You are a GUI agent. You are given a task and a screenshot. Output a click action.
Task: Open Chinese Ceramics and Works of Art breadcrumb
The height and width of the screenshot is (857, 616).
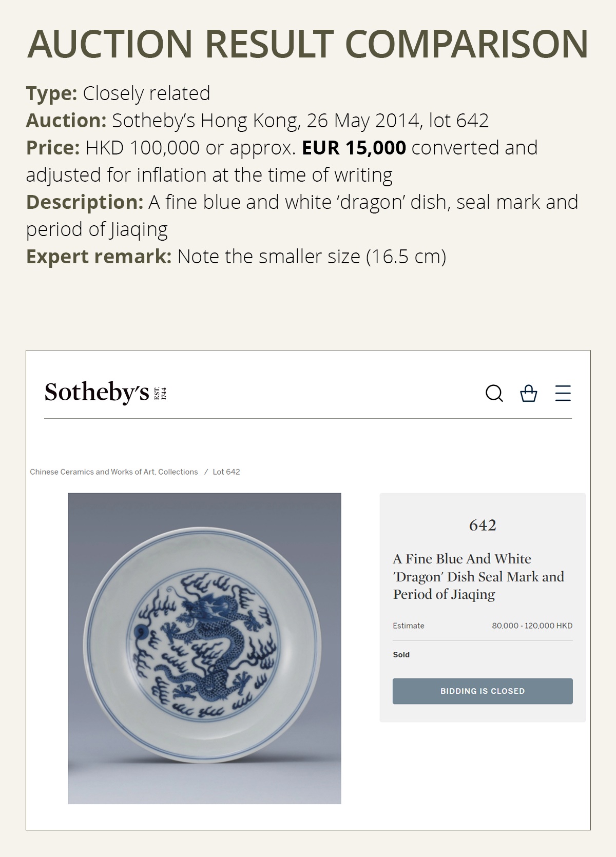[x=113, y=472]
